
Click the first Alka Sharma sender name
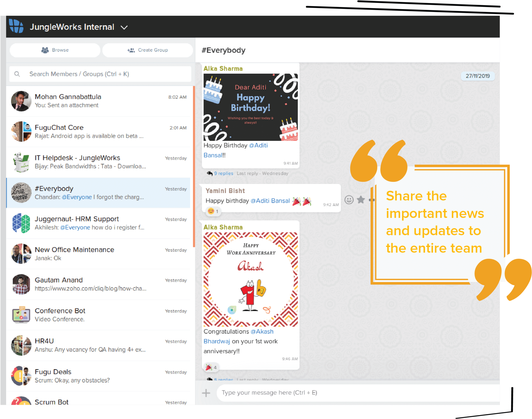tap(223, 68)
